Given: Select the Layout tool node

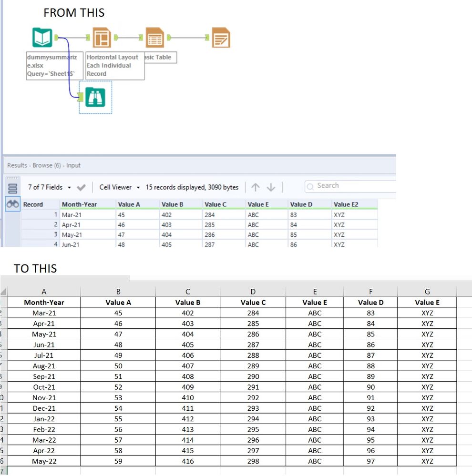Looking at the screenshot, I should pos(101,38).
